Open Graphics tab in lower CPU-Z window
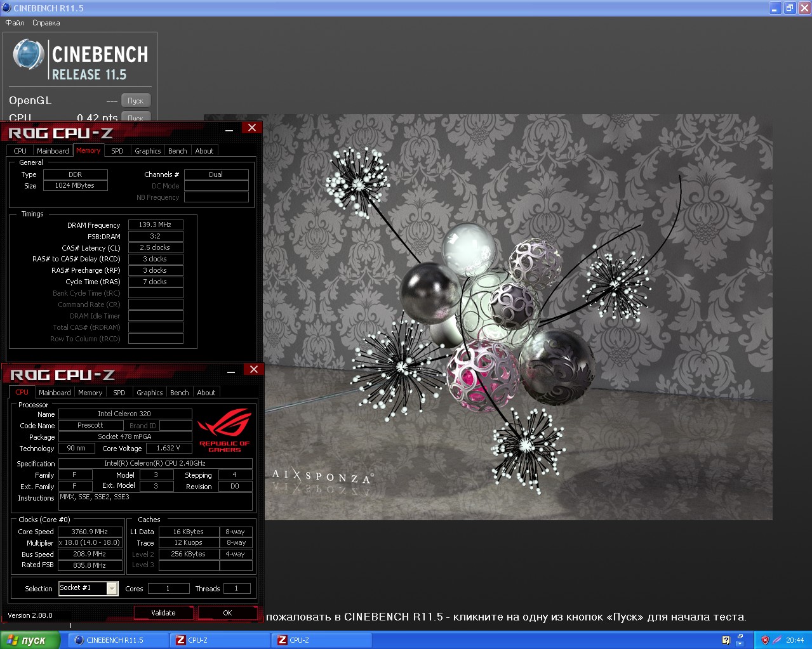 click(150, 393)
